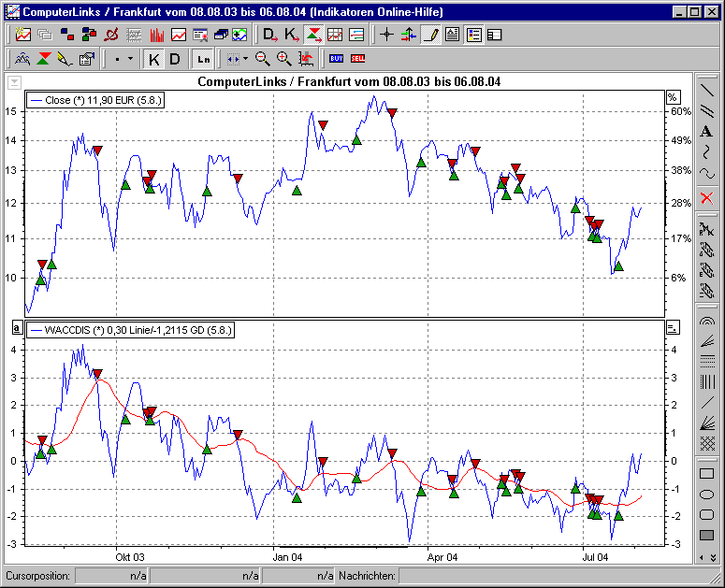
Task: Activate the crosshair cursor tool
Action: [387, 36]
